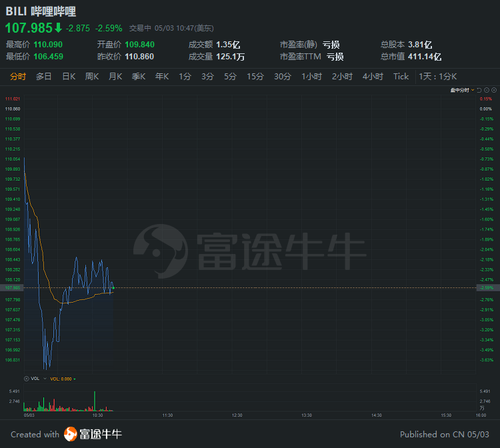Select the 30分 interval tab
Screen dimensions: 500x448
tap(283, 77)
